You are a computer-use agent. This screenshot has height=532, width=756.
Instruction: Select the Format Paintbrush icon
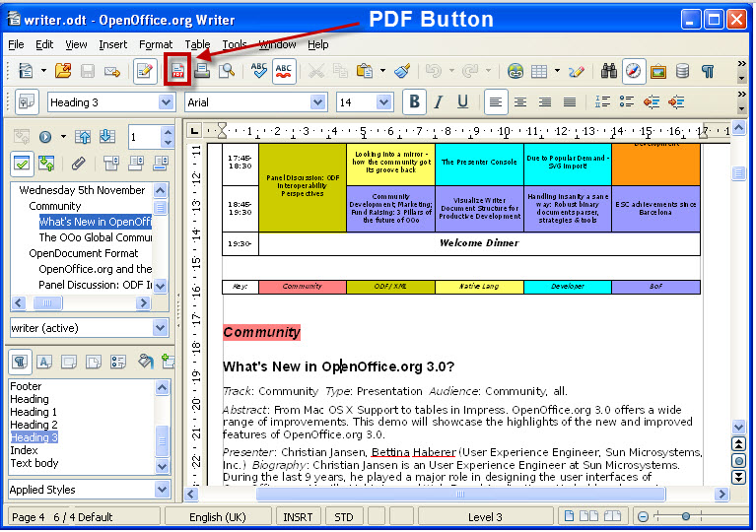[402, 71]
